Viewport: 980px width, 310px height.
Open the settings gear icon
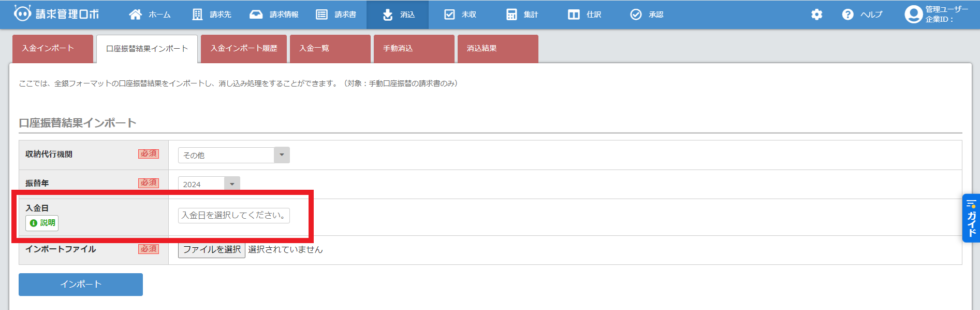pyautogui.click(x=816, y=15)
